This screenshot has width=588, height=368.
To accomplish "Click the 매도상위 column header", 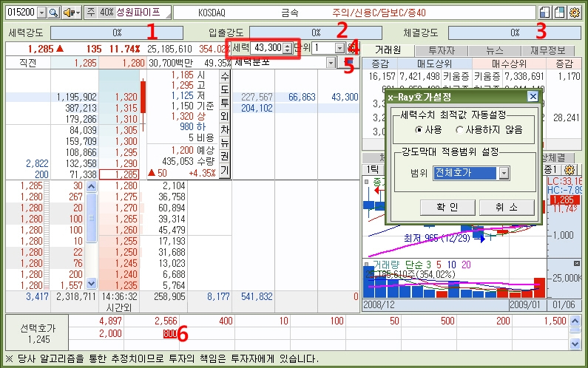I will point(435,64).
